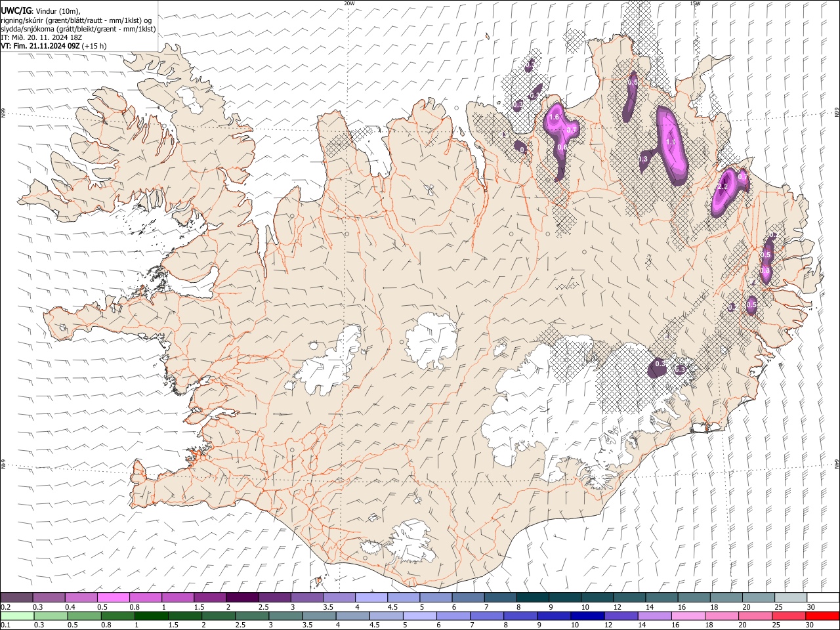Image resolution: width=840 pixels, height=630 pixels.
Task: Select the bright magenta 0.5 snow-scale swatch
Action: [x=114, y=597]
